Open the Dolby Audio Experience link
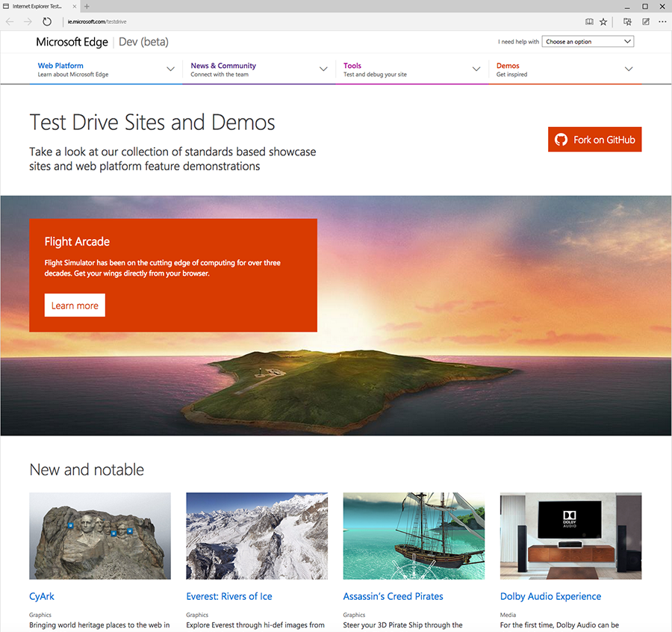 click(550, 596)
